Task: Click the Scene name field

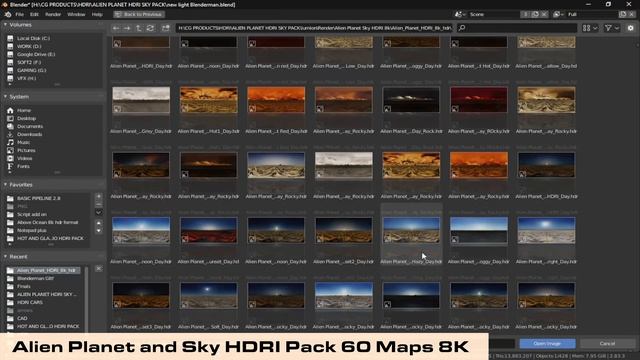Action: click(494, 14)
